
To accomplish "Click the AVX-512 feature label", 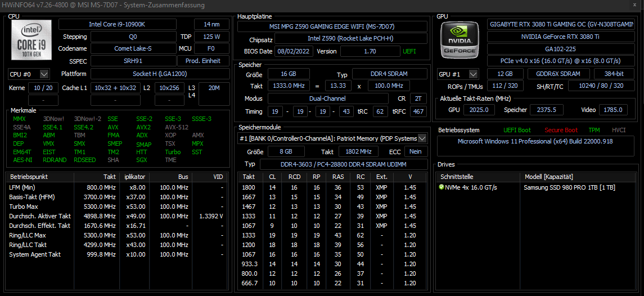I will pyautogui.click(x=177, y=127).
